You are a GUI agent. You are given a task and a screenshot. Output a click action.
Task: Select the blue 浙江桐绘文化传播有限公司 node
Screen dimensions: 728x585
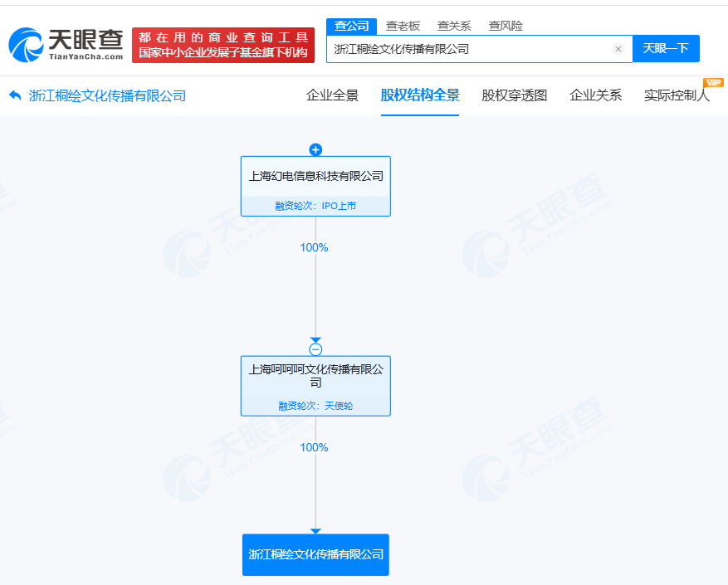coord(315,554)
